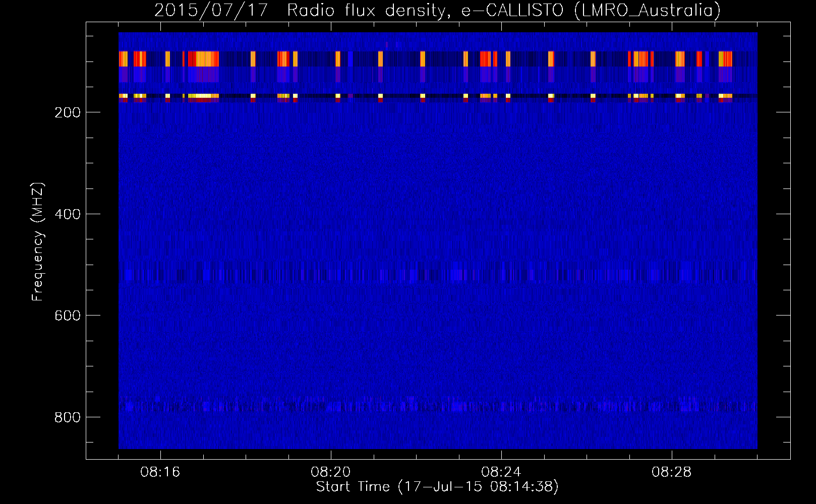Select the 800 frequency tick label
This screenshot has width=816, height=504.
tap(68, 417)
